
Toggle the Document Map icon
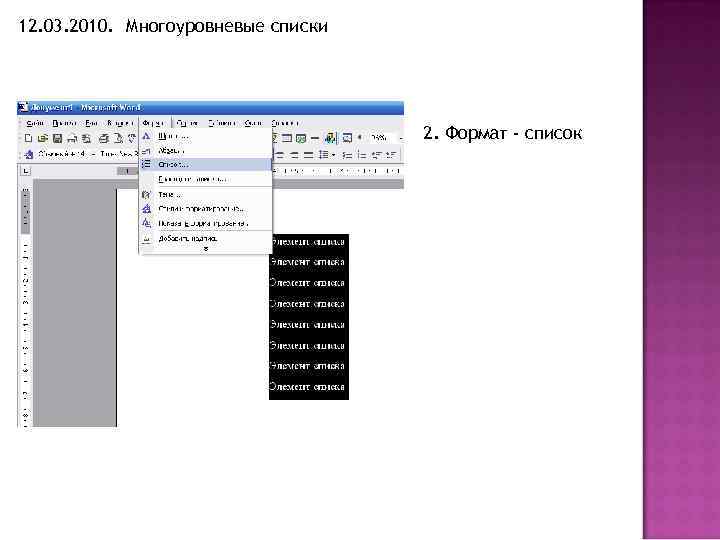[x=348, y=138]
